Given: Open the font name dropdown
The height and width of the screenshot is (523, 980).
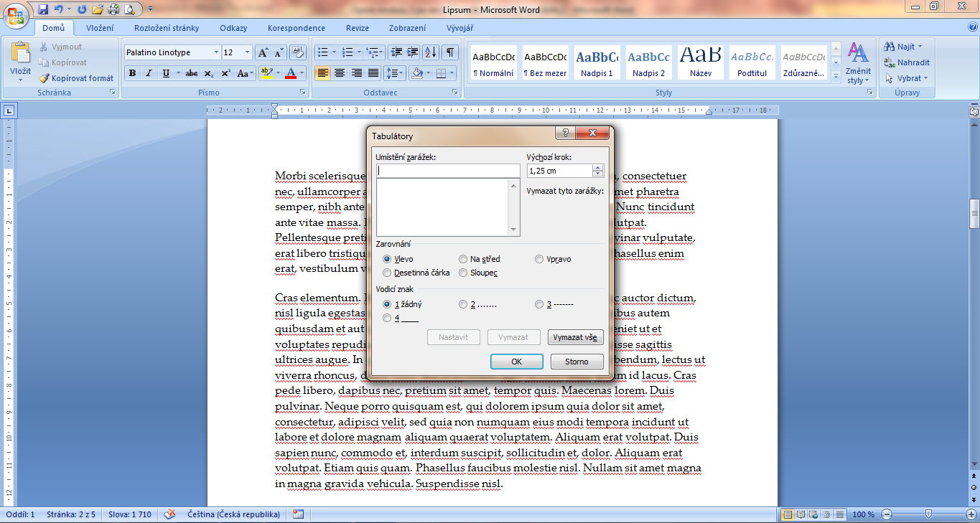Looking at the screenshot, I should [x=216, y=52].
